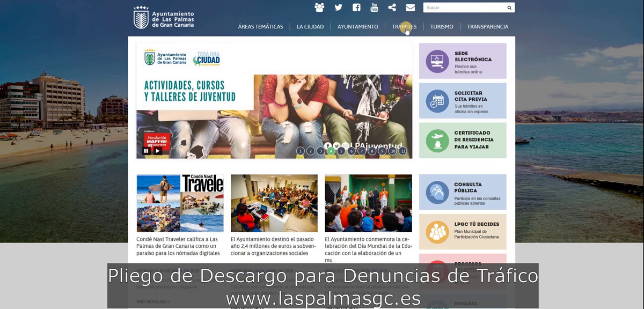The width and height of the screenshot is (644, 309).
Task: Click the Solicitar Cita Previa calendar icon
Action: [437, 101]
